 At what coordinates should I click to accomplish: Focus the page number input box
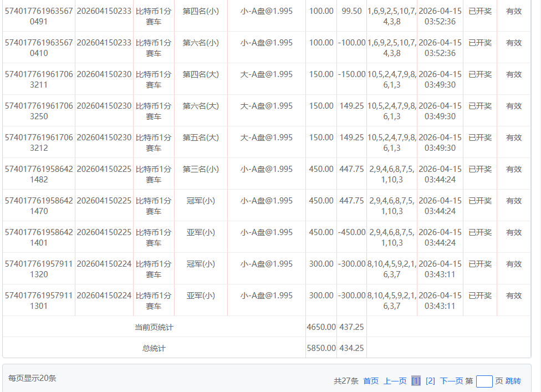pos(484,381)
